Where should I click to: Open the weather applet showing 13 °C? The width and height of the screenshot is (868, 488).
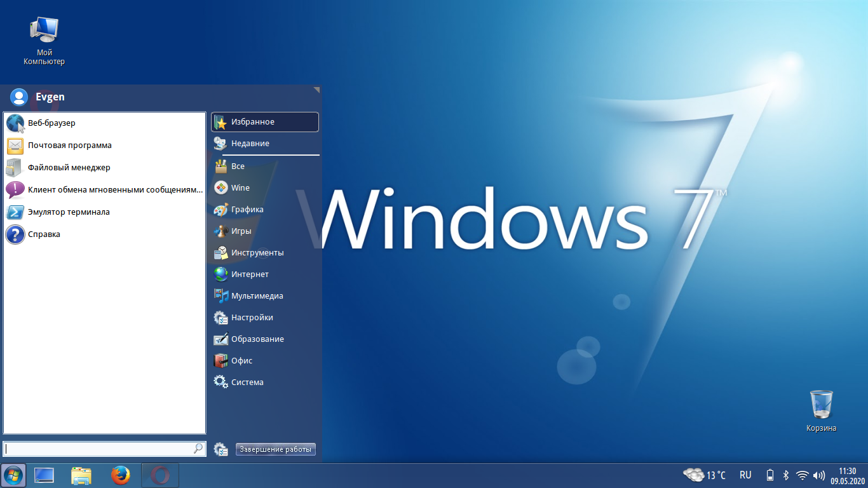[x=705, y=475]
